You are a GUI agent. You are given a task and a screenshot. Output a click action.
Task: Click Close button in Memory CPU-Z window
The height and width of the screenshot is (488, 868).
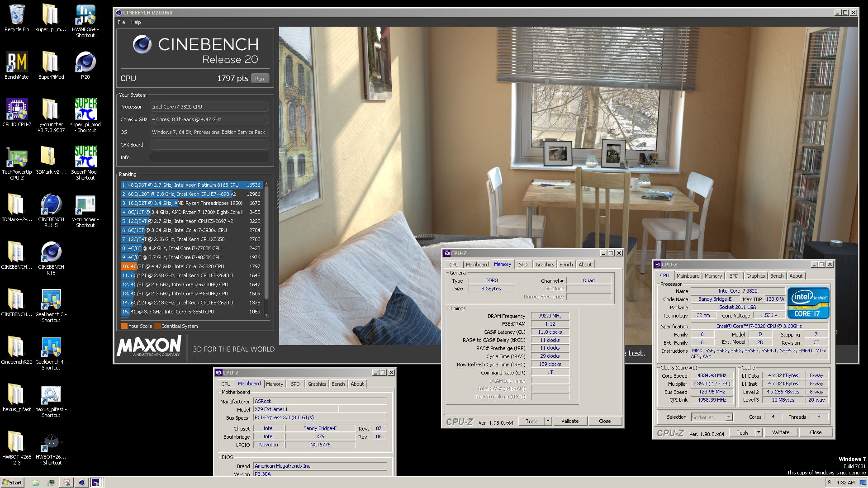click(x=605, y=421)
